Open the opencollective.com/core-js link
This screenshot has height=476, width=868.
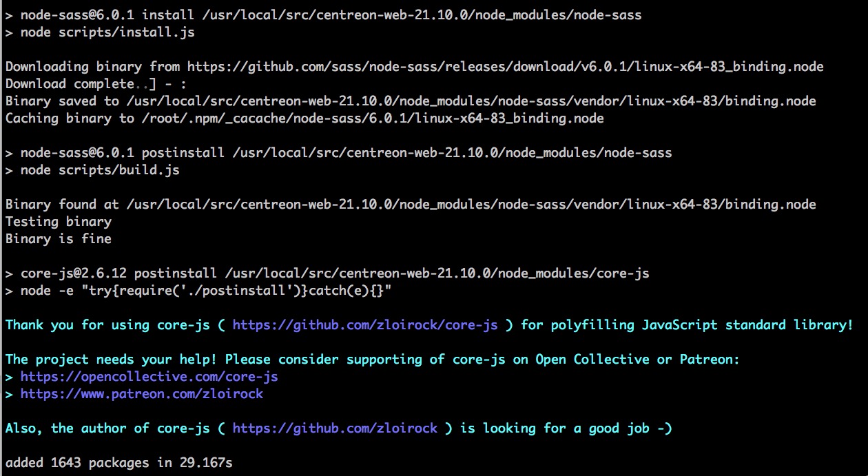[x=149, y=377]
